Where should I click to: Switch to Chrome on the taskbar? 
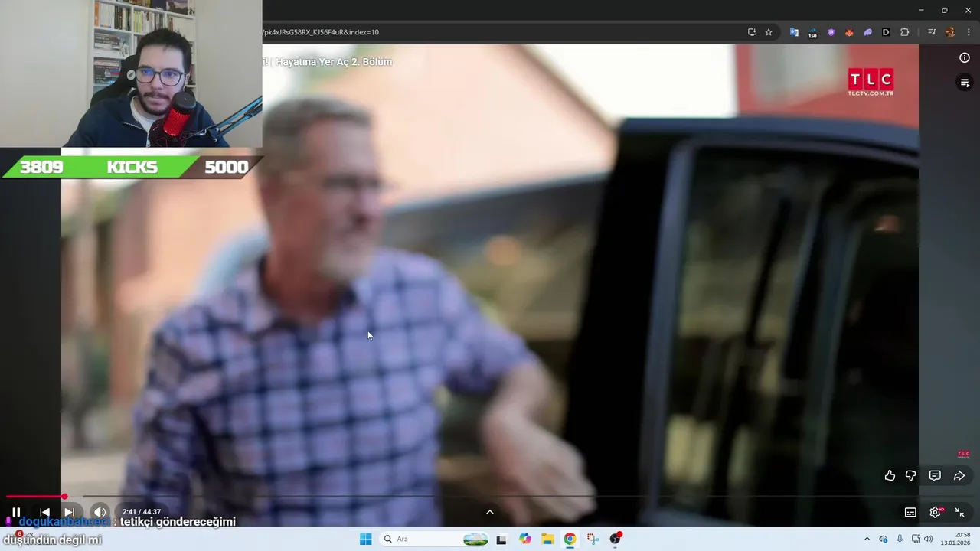coord(570,539)
